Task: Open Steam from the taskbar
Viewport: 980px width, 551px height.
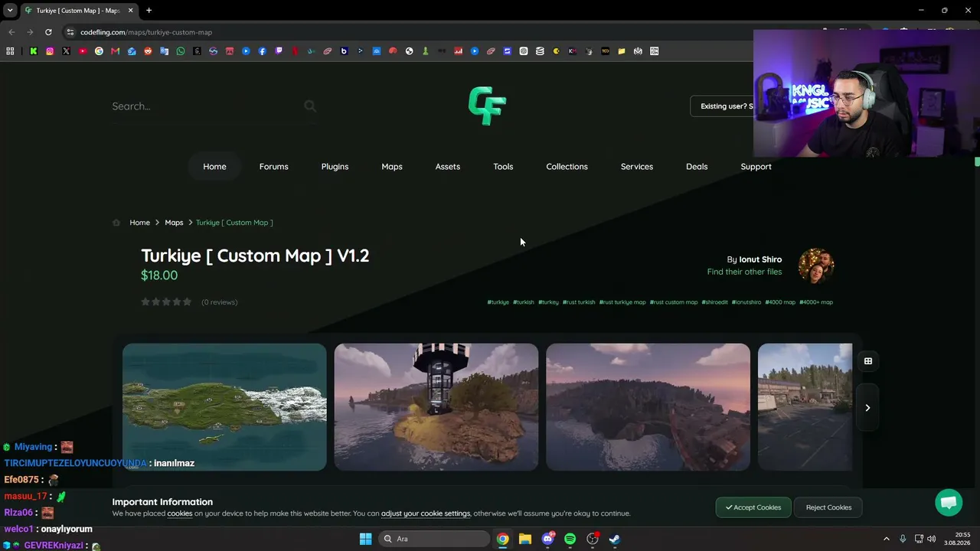Action: point(614,539)
